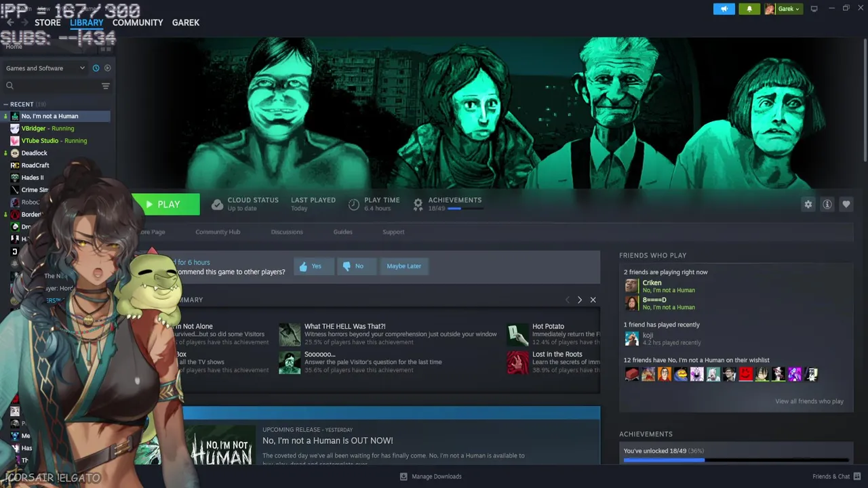Click the Hades II game icon

click(15, 178)
